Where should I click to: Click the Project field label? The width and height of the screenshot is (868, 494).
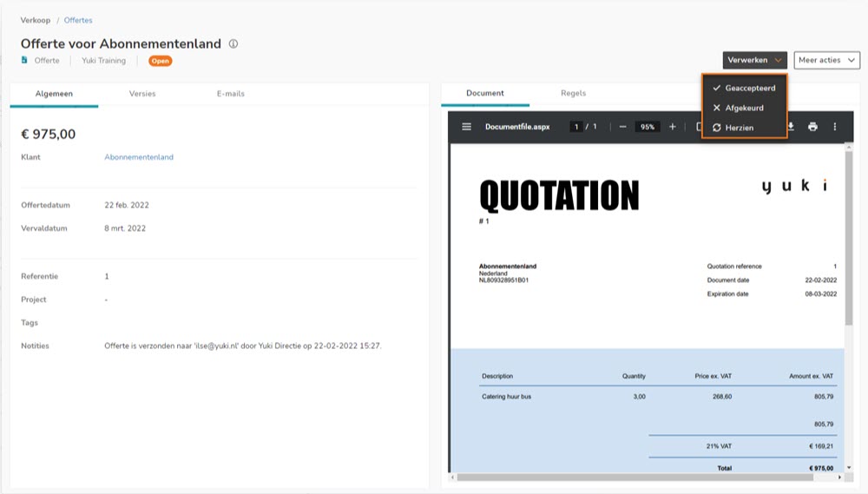pos(34,300)
